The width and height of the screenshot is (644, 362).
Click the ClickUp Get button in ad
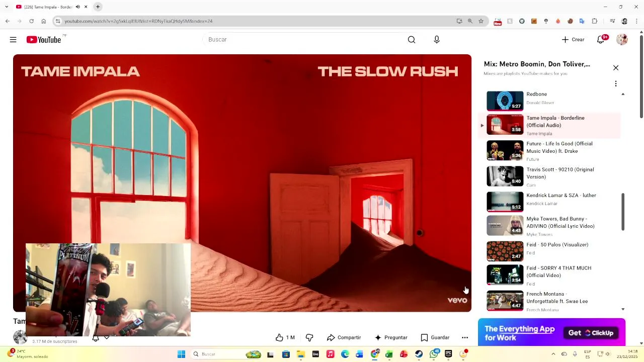591,333
